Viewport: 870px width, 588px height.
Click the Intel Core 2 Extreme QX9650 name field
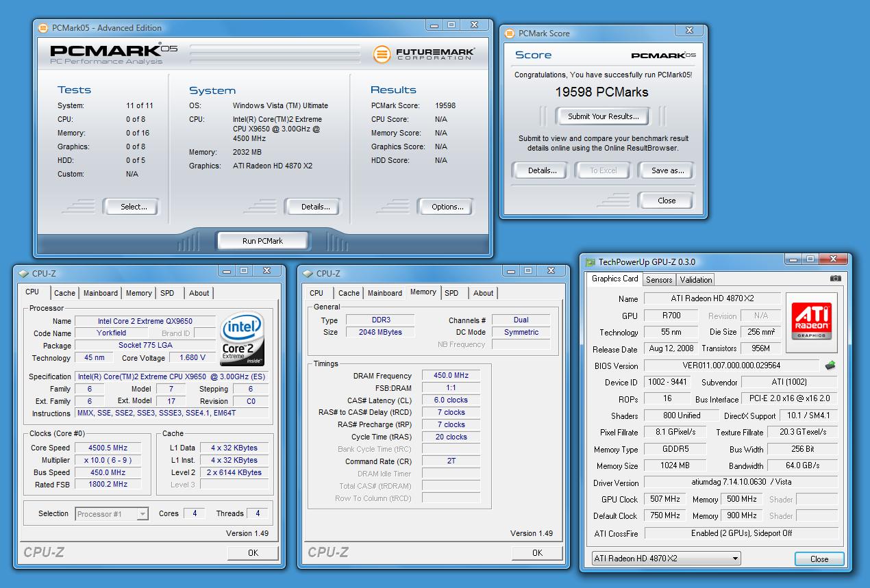point(145,320)
